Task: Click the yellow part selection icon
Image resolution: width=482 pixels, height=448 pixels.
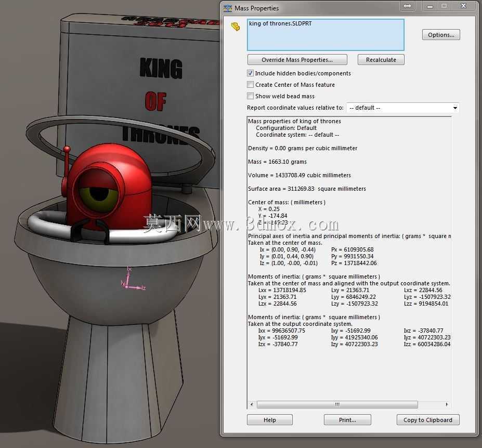Action: 236,27
